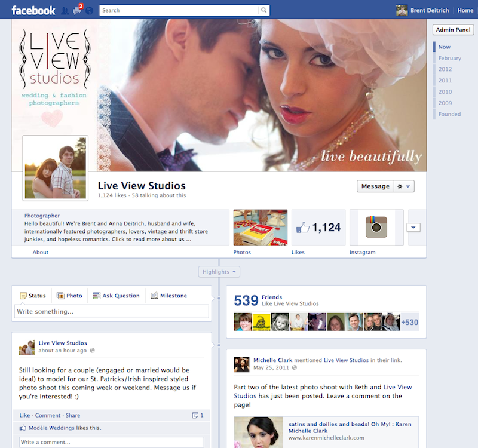Select the Status composer tab
The image size is (478, 448).
click(33, 296)
